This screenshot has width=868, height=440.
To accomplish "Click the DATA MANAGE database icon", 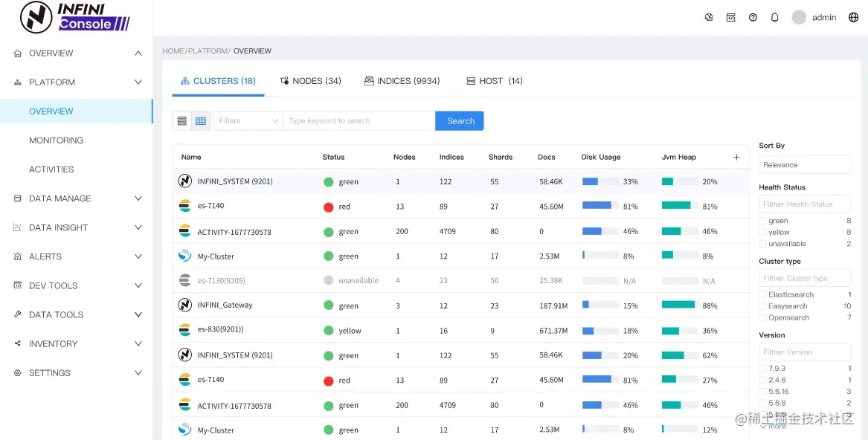I will (x=18, y=198).
